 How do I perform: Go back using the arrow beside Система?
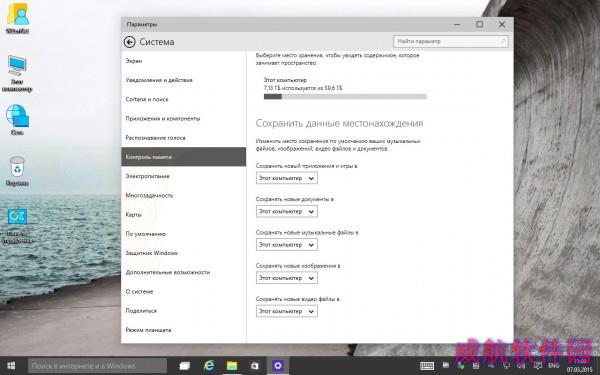(x=130, y=42)
